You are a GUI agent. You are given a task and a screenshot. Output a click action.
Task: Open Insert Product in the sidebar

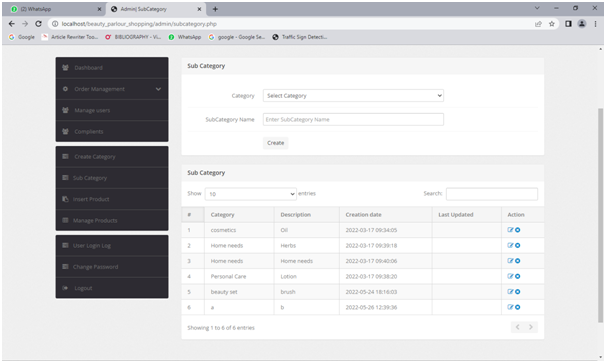112,199
